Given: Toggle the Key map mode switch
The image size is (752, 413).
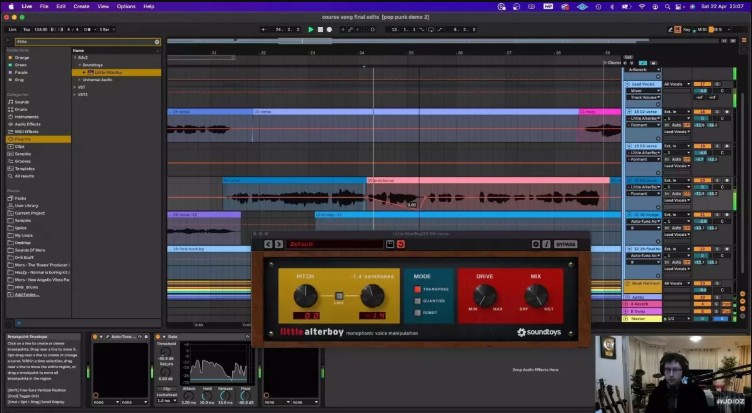Looking at the screenshot, I should (x=687, y=29).
